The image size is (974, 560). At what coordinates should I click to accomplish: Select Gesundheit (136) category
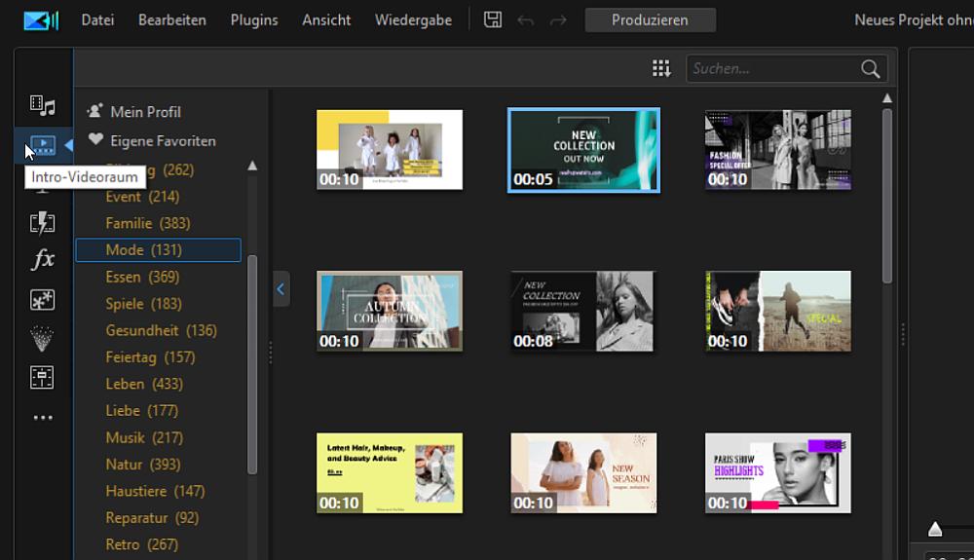pyautogui.click(x=162, y=330)
